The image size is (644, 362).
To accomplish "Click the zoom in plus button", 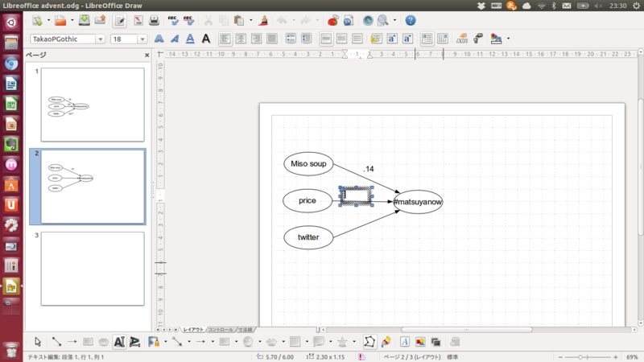I will click(x=615, y=357).
